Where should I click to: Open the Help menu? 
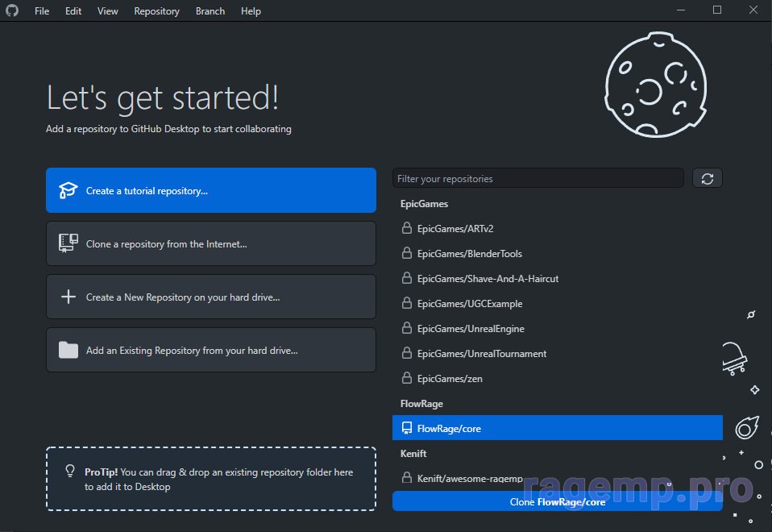tap(251, 10)
